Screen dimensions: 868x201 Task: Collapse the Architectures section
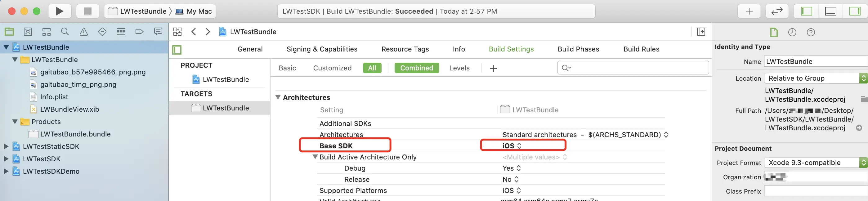point(278,97)
